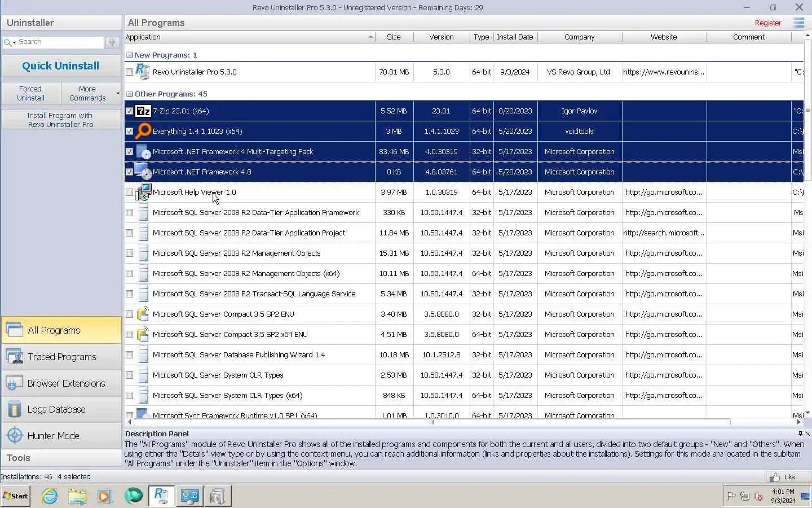This screenshot has height=508, width=812.
Task: Open the More Commands dropdown arrow
Action: pos(118,94)
